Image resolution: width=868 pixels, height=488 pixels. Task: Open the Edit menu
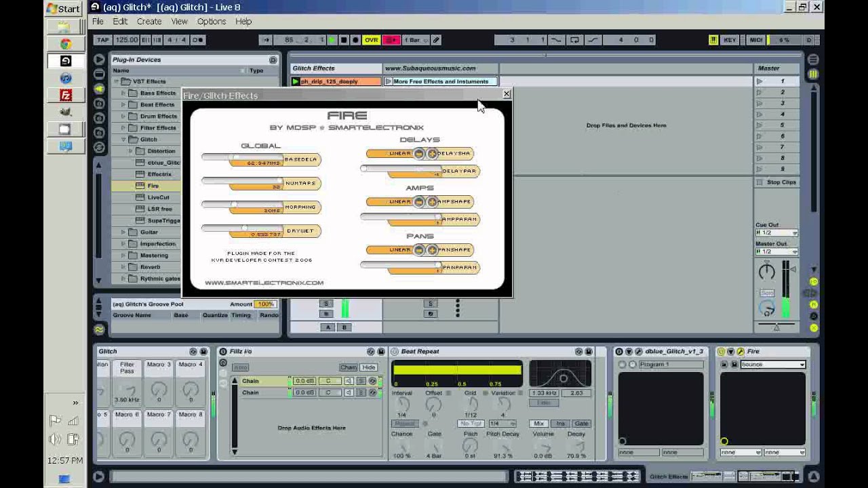click(x=120, y=22)
